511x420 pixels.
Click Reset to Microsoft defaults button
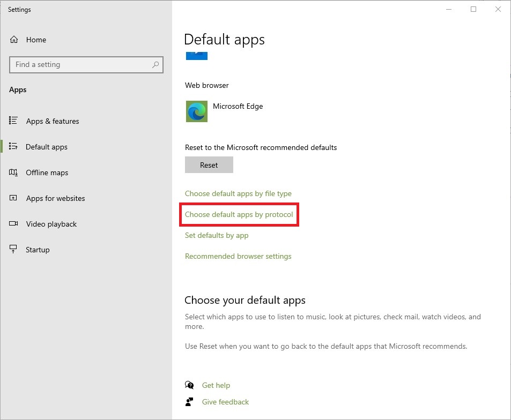click(x=209, y=165)
